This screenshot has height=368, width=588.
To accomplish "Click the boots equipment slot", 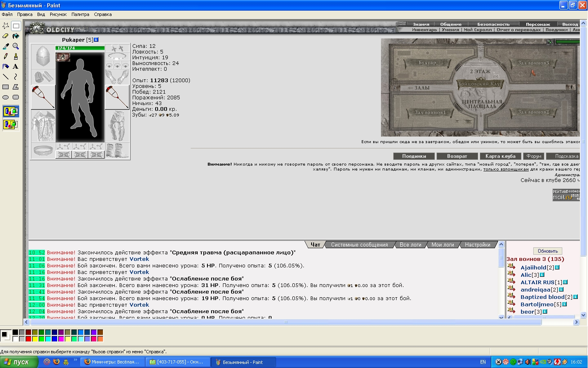I will pos(117,150).
